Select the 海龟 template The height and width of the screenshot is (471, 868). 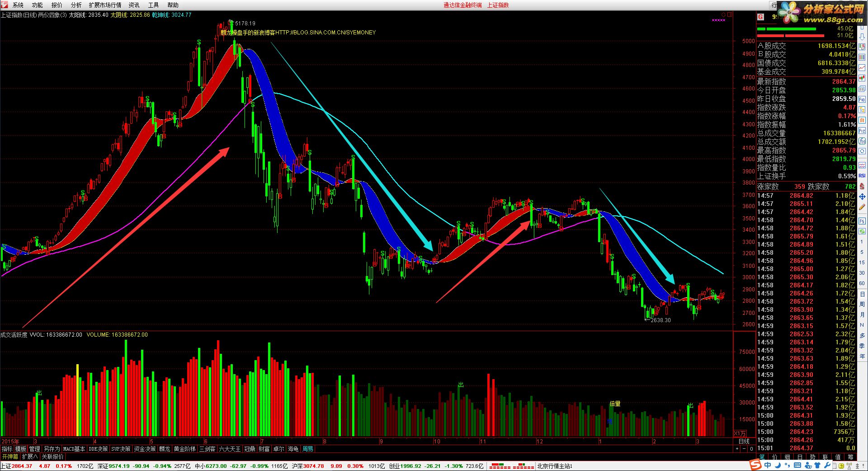click(293, 449)
